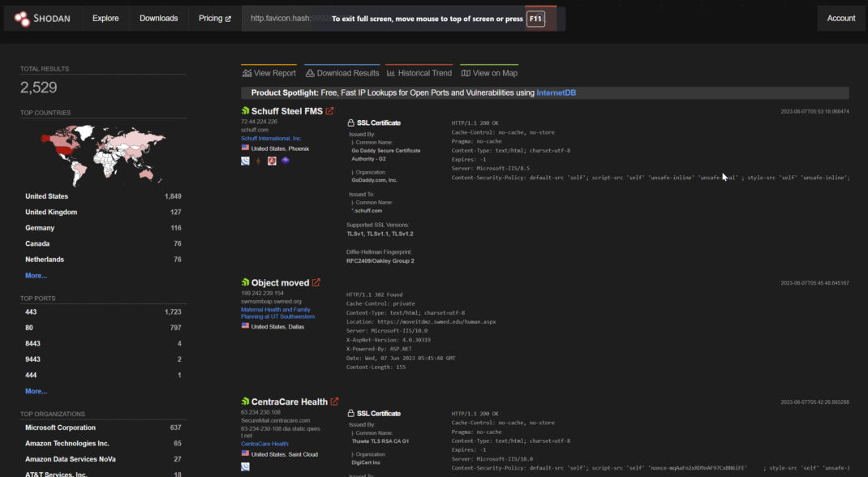Click the 72.44.224.226 IP address

click(x=259, y=122)
